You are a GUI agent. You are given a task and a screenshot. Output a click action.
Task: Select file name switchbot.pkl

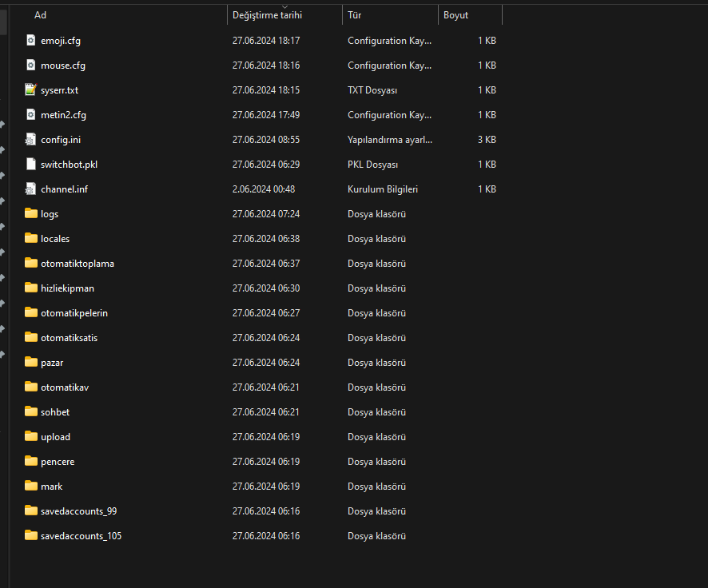pyautogui.click(x=69, y=165)
